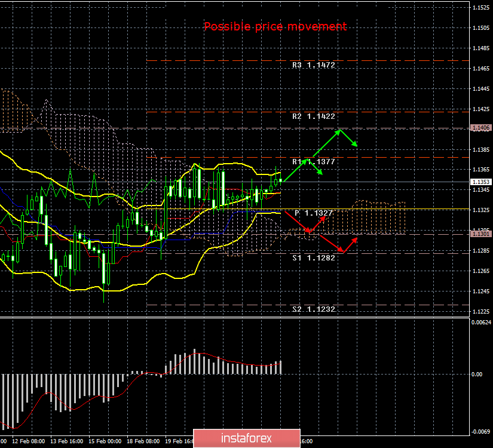
Task: Click the 1.1385 price scale value
Action: point(481,150)
